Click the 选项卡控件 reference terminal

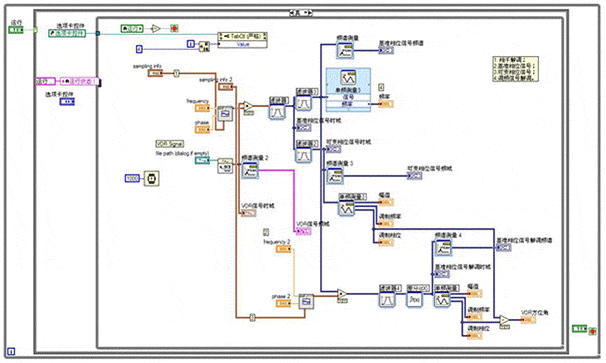67,33
